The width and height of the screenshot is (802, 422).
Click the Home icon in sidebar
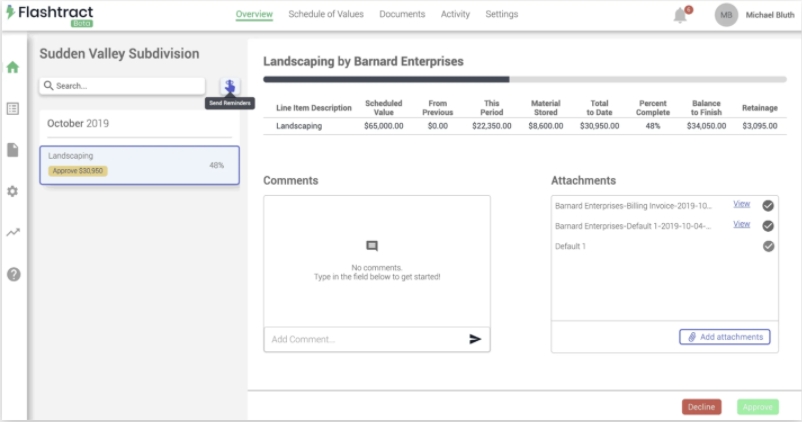[13, 68]
